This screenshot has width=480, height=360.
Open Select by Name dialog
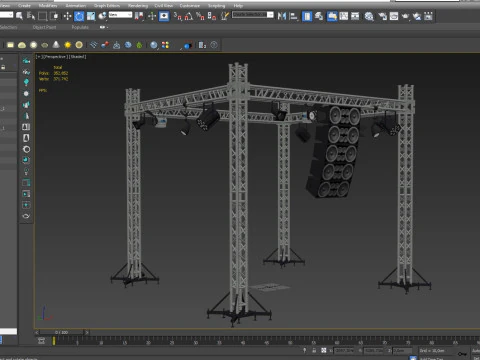click(31, 16)
